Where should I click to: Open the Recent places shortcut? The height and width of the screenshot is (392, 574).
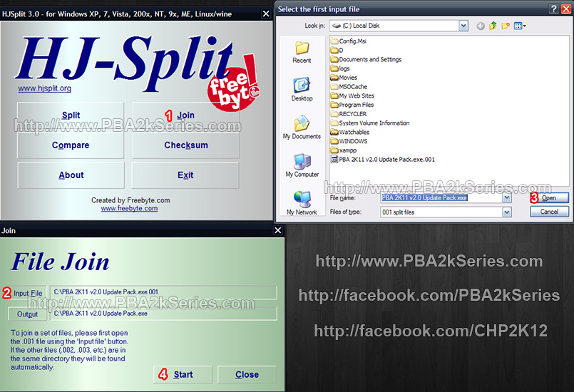point(302,52)
